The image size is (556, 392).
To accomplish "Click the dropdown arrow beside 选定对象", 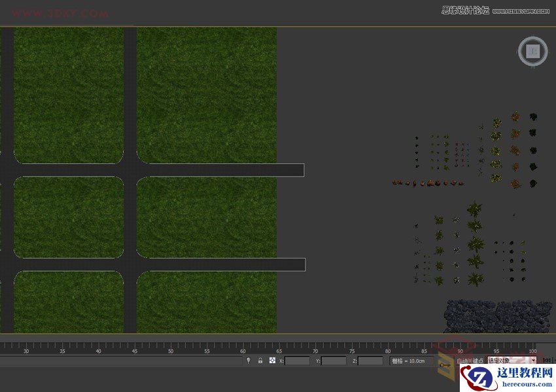I will tap(534, 359).
